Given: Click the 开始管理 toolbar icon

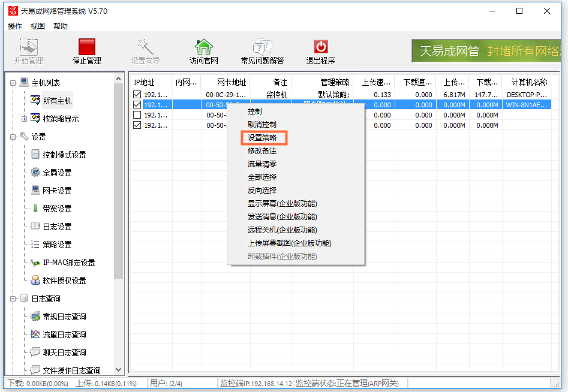Looking at the screenshot, I should click(x=29, y=47).
